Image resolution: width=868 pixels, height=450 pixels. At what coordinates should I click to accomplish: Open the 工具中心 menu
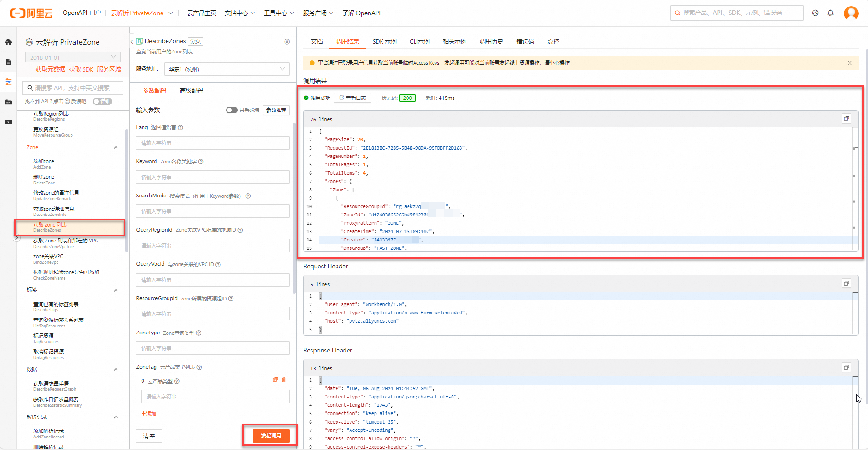coord(279,13)
